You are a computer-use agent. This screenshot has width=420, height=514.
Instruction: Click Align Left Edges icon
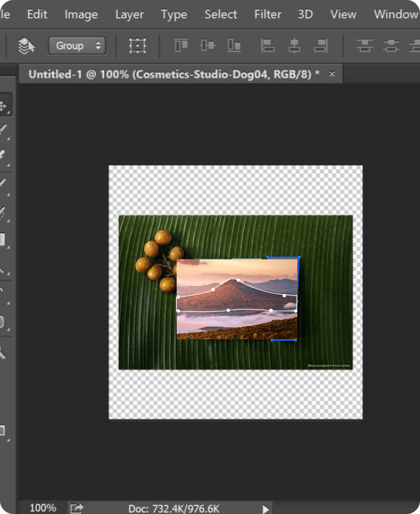coord(268,46)
